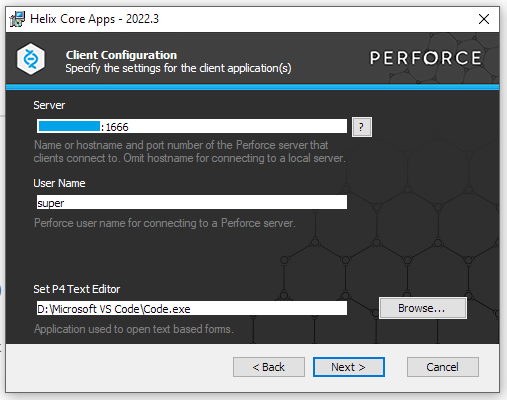Open server help with the ? button

[x=362, y=127]
